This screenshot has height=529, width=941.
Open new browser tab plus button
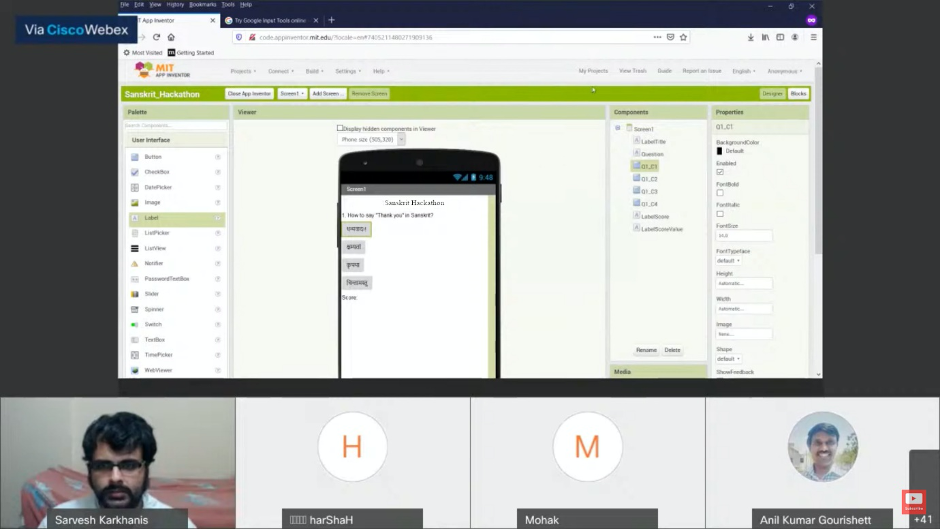coord(331,20)
